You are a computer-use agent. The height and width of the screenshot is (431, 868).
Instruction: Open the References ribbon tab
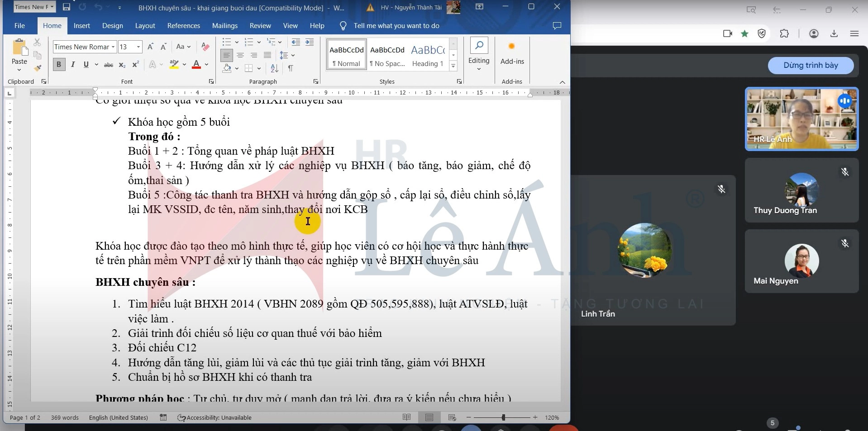[183, 25]
